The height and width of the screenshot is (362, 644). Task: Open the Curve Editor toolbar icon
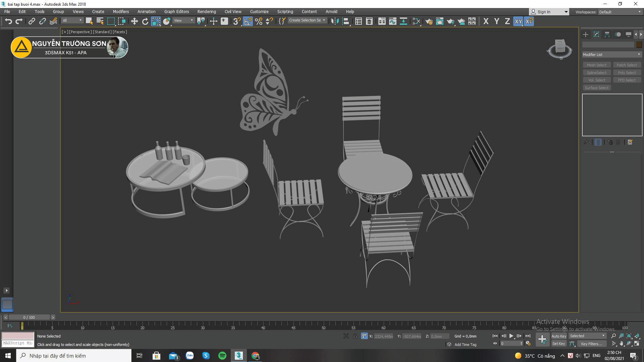(392, 21)
